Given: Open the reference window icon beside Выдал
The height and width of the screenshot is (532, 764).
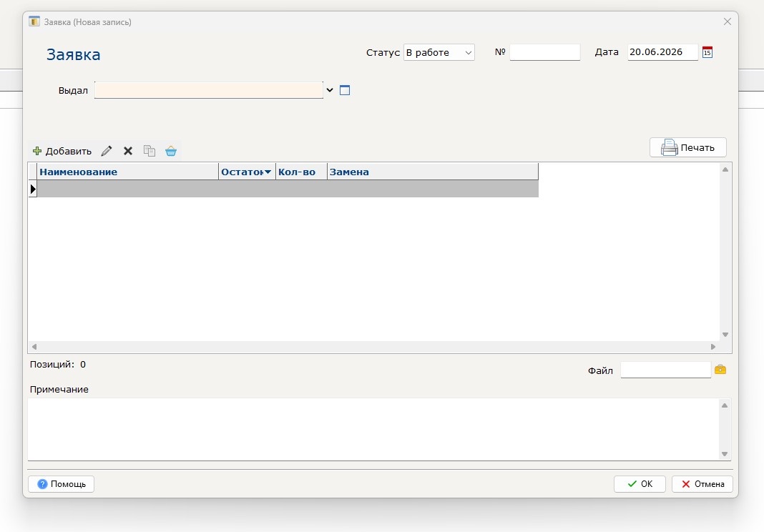Looking at the screenshot, I should pyautogui.click(x=345, y=90).
